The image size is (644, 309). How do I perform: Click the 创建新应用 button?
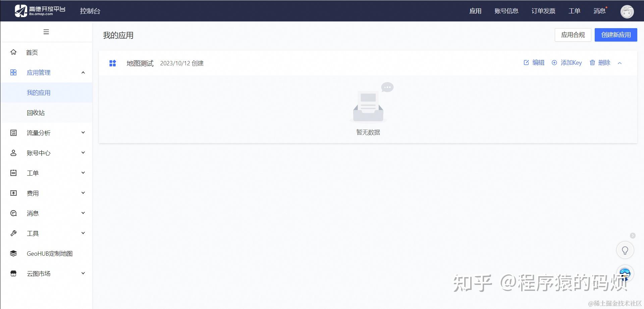click(x=616, y=35)
